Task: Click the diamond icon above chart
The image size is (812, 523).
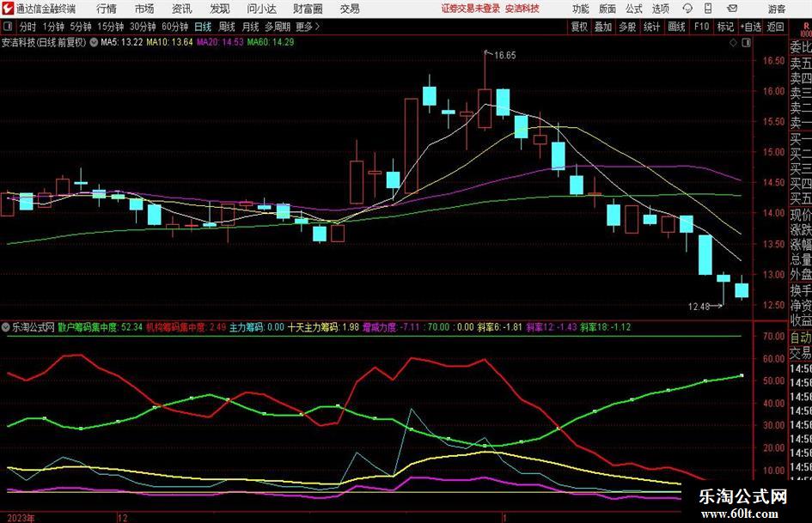Action: coord(733,43)
